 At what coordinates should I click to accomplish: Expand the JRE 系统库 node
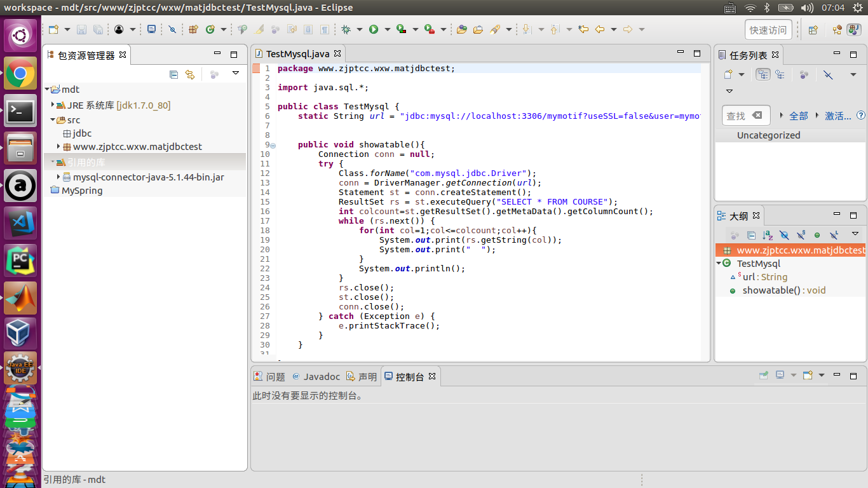[53, 105]
